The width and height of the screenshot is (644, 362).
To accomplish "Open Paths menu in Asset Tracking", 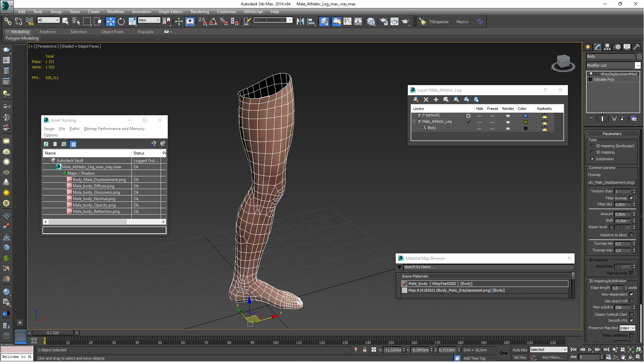I will tap(74, 129).
